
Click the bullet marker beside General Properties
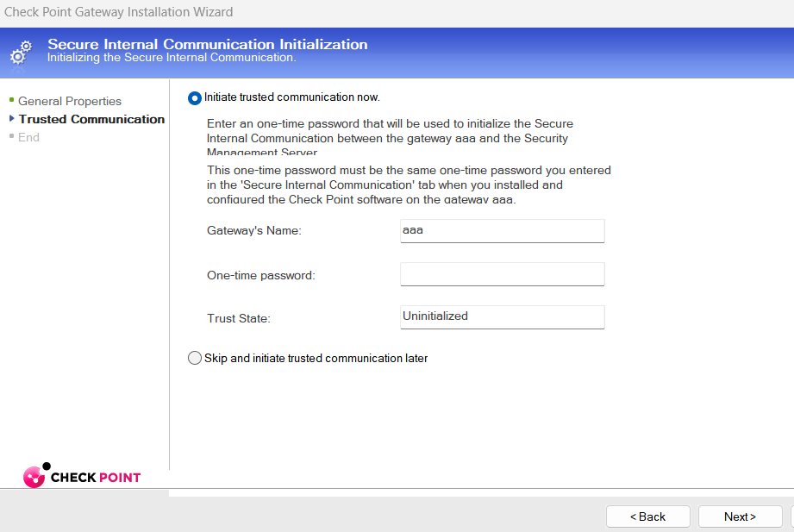10,101
